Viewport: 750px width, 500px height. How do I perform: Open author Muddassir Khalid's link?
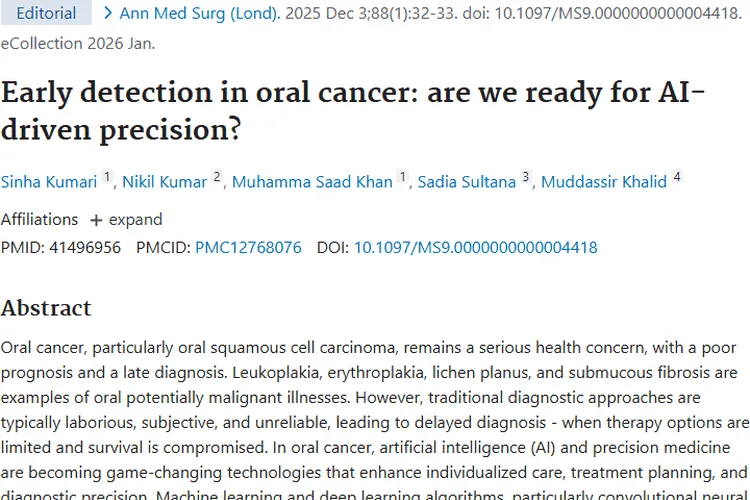coord(605,182)
